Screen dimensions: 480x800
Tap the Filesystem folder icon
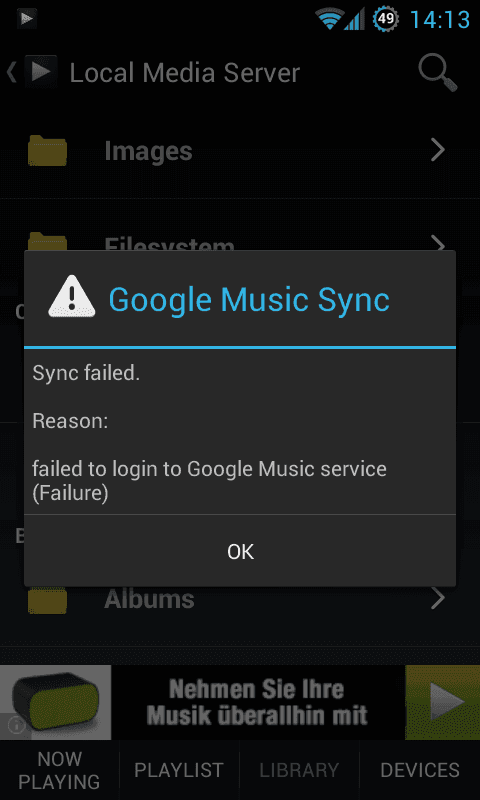47,241
